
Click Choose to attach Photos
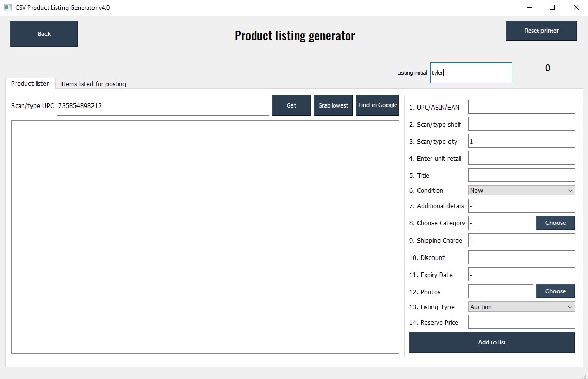[x=555, y=291]
